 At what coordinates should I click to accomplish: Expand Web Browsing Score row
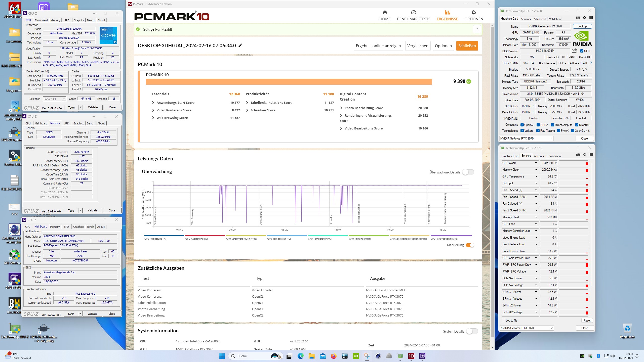click(196, 118)
